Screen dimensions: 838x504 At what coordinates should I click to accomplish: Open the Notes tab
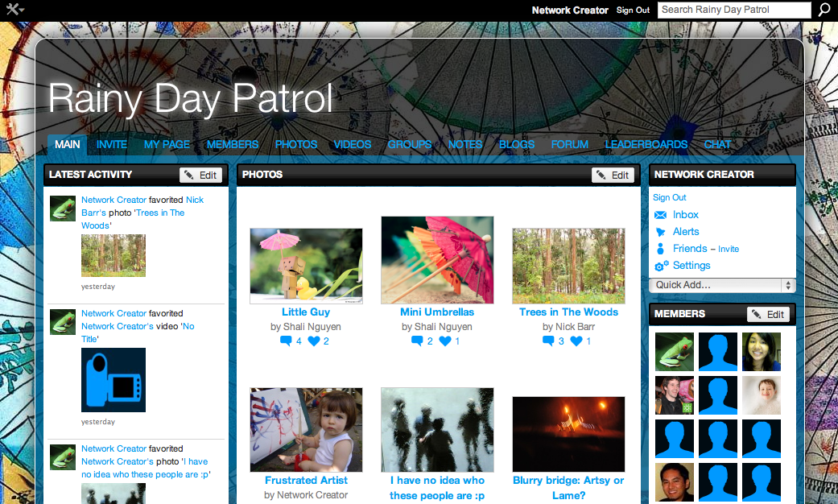pyautogui.click(x=465, y=144)
